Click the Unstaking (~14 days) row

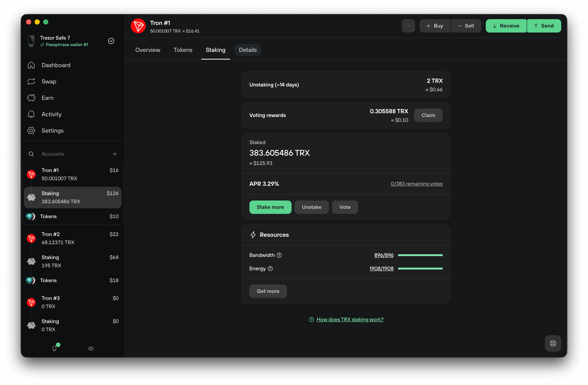pyautogui.click(x=346, y=85)
